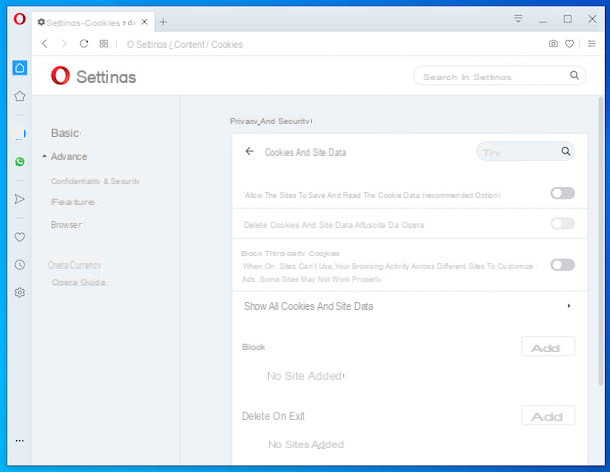610x472 pixels.
Task: Open Messenger icon in sidebar
Action: click(x=20, y=133)
